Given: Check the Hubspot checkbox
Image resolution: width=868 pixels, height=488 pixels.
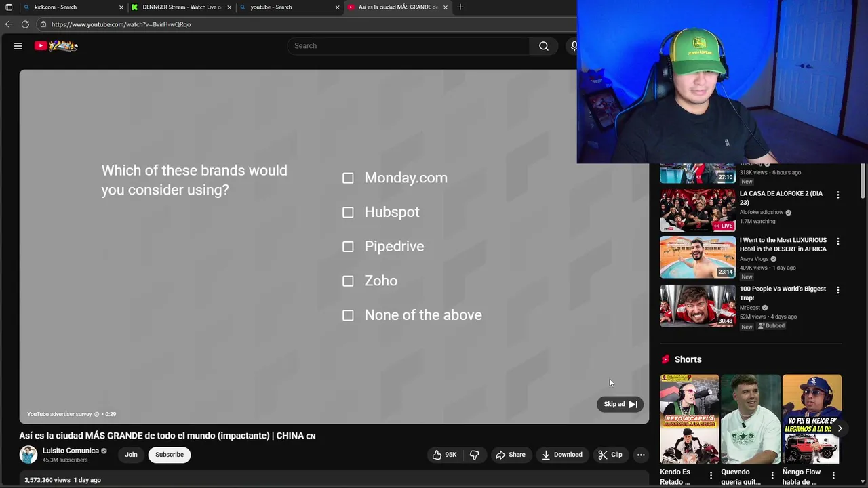Looking at the screenshot, I should click(348, 212).
